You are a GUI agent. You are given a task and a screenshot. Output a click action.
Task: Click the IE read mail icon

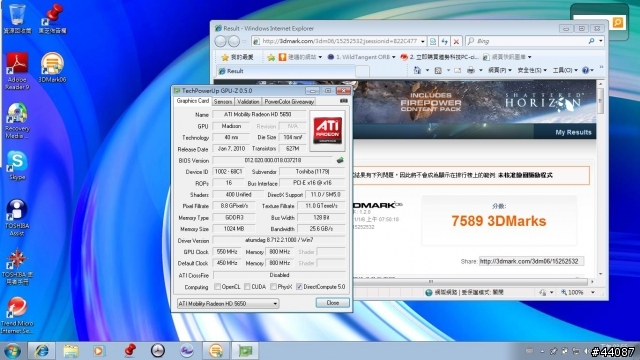point(458,70)
